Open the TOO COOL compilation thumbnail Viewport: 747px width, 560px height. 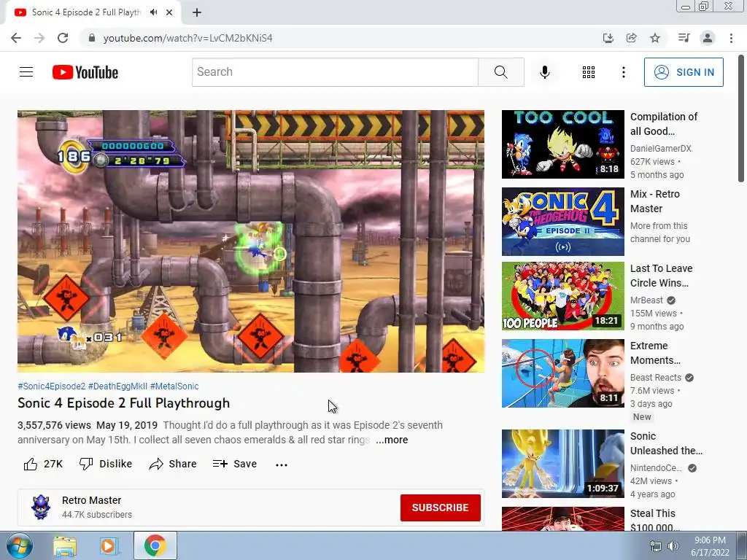(x=562, y=144)
